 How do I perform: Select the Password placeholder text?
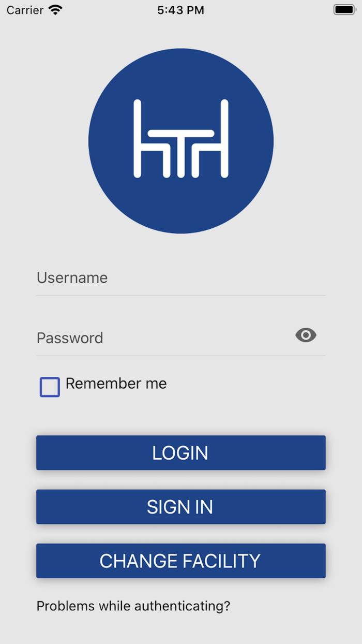click(x=70, y=338)
